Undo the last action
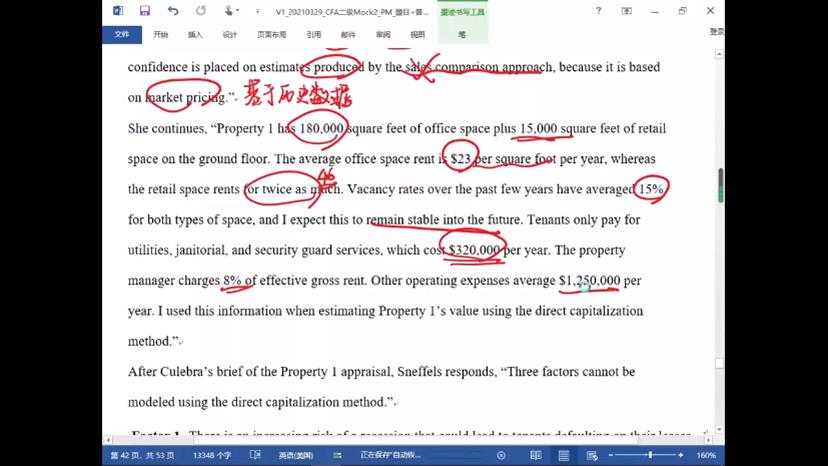828x466 pixels. [x=173, y=11]
